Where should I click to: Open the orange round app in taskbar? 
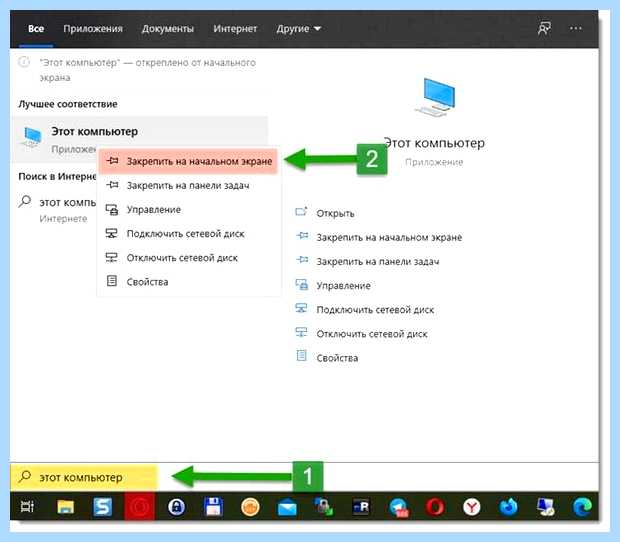250,507
